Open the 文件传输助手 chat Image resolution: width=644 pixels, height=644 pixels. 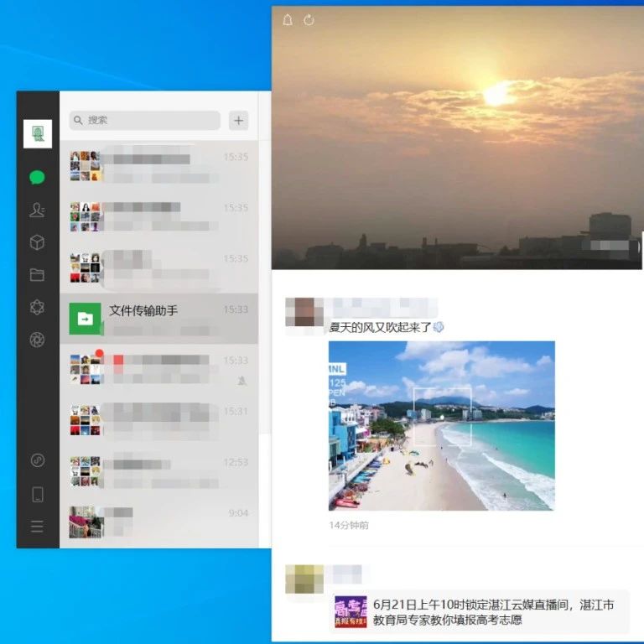coord(159,319)
